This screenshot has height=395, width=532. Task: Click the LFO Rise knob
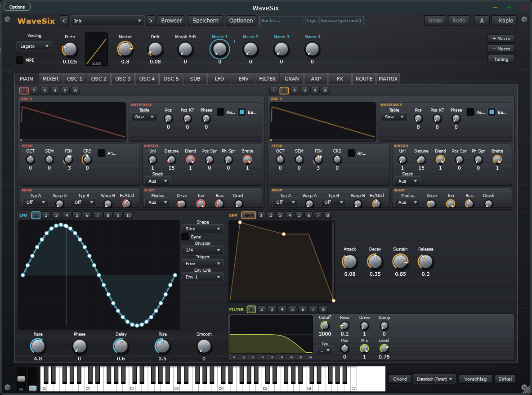[x=162, y=346]
